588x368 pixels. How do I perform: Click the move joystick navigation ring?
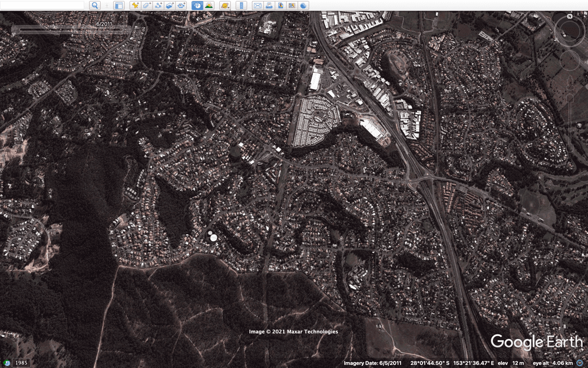[570, 61]
